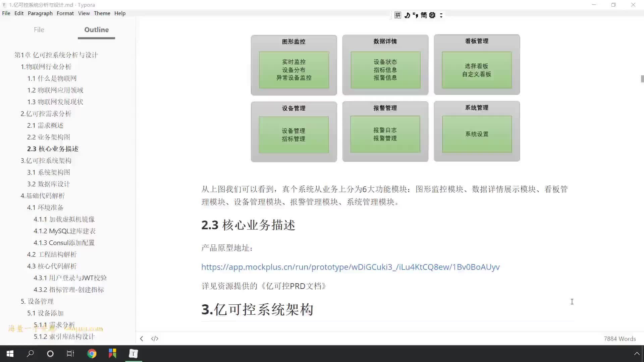Open the Paragraph menu
This screenshot has width=644, height=362.
tap(40, 13)
